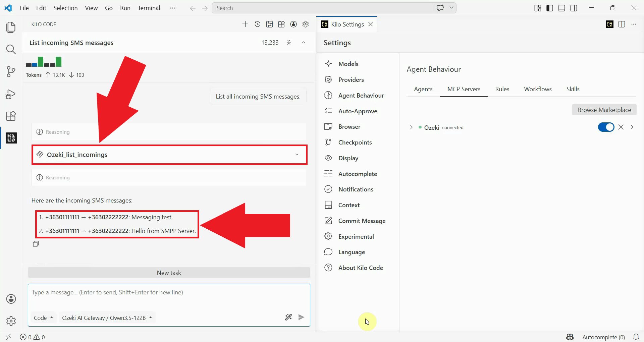
Task: Open the Selection menu
Action: coord(65,8)
